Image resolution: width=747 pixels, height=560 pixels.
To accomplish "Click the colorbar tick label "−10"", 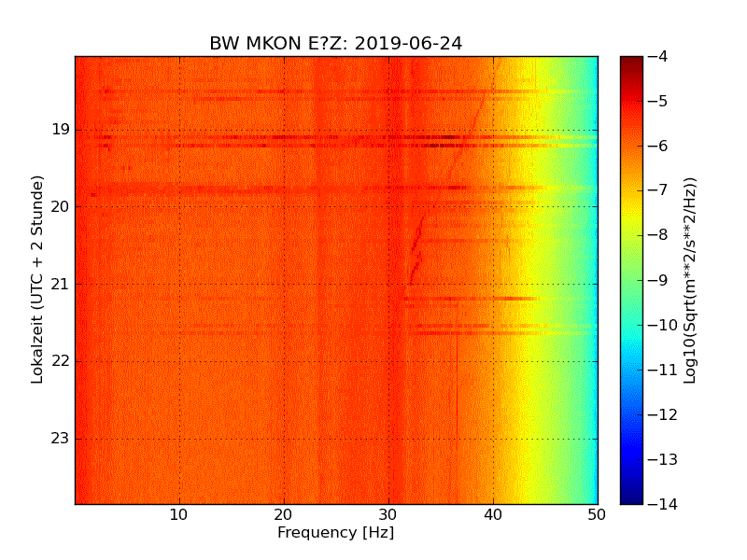I will point(663,325).
